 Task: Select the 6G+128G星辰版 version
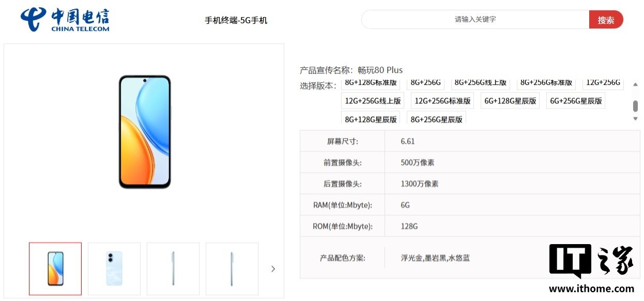click(x=510, y=100)
